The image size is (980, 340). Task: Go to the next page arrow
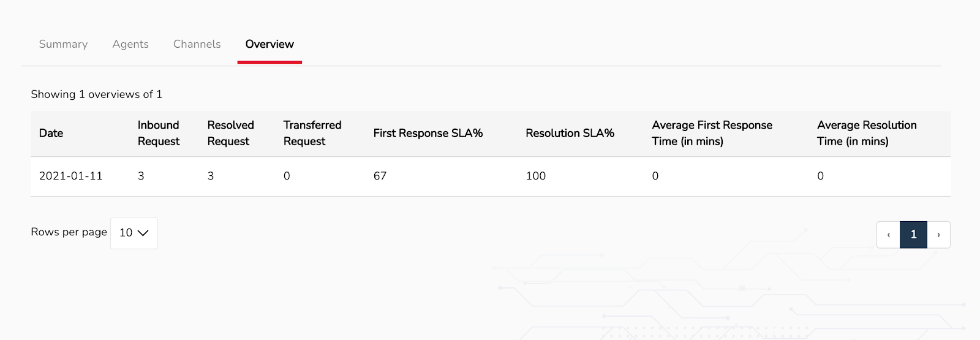[x=938, y=235]
